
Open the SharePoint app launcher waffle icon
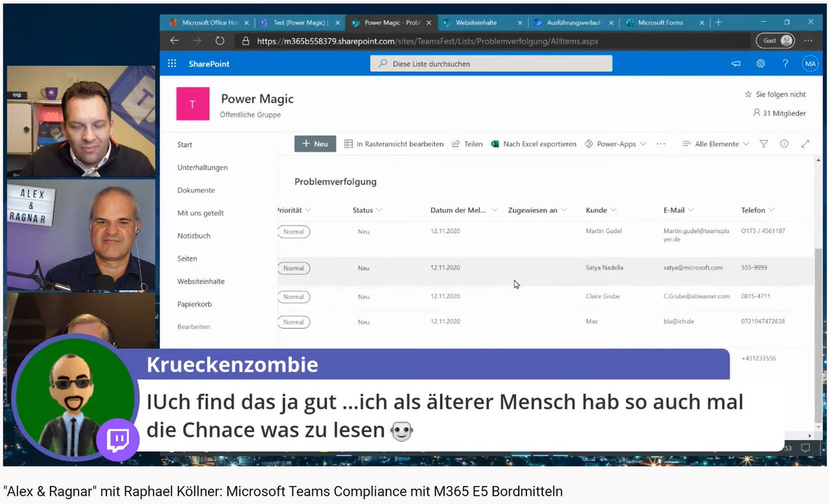[x=172, y=64]
